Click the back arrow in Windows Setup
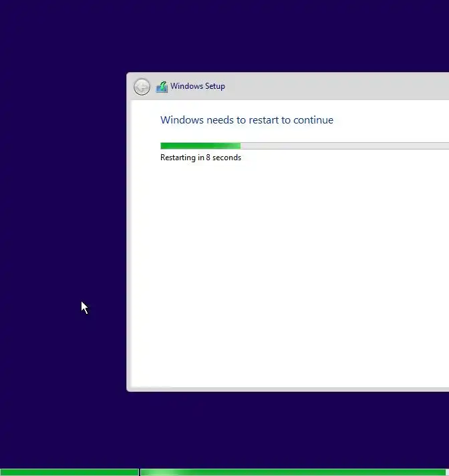449x476 pixels. 142,87
